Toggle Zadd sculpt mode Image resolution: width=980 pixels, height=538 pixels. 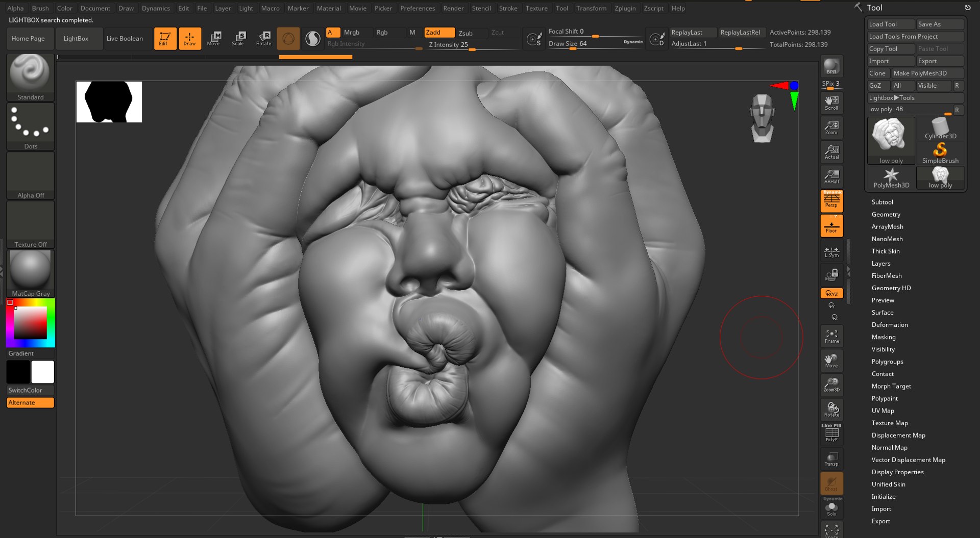(439, 32)
